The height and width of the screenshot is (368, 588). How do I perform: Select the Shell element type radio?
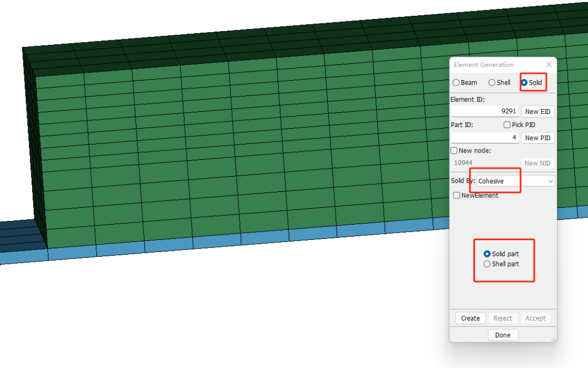point(492,83)
